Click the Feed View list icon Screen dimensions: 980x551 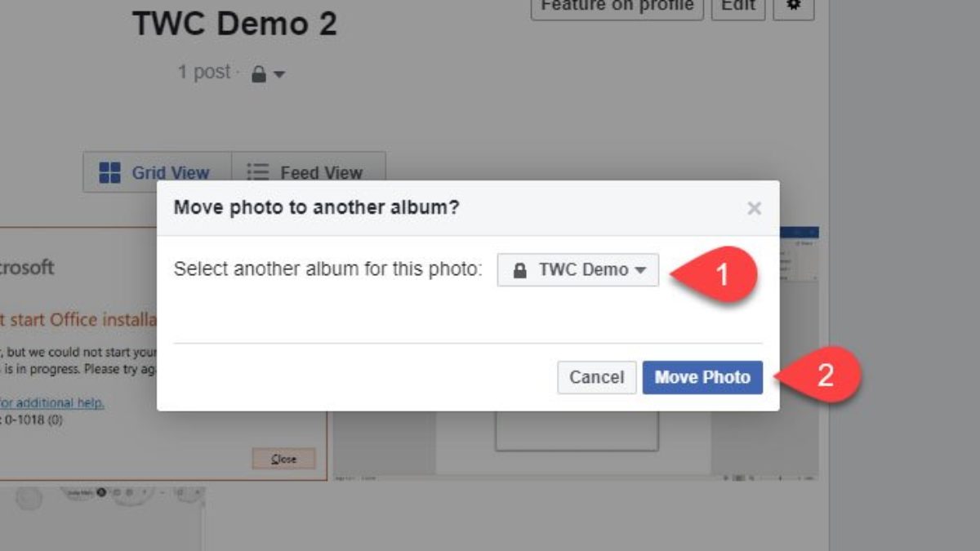tap(258, 172)
